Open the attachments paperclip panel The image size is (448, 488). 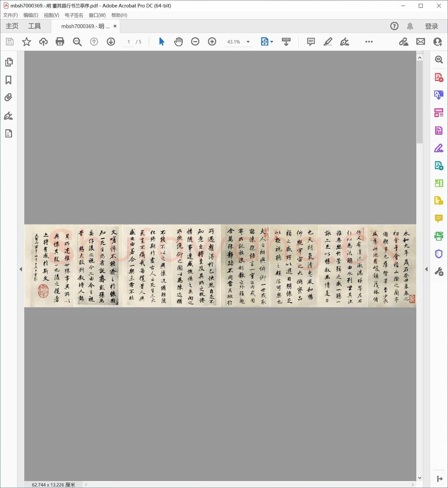[8, 97]
